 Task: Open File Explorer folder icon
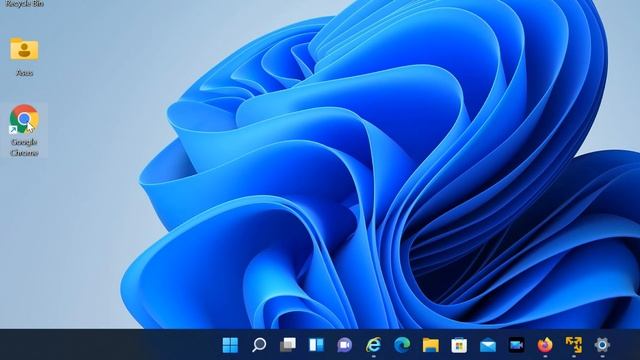click(431, 345)
